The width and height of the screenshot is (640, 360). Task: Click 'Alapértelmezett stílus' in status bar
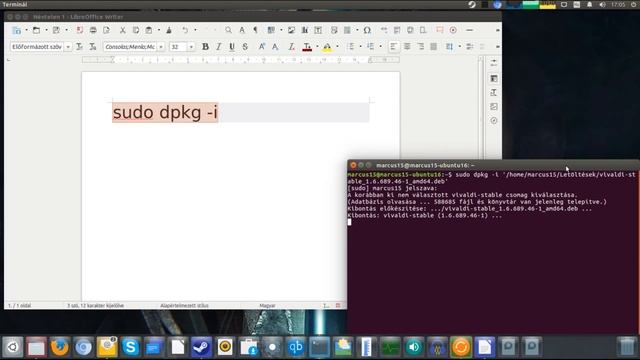pyautogui.click(x=184, y=305)
